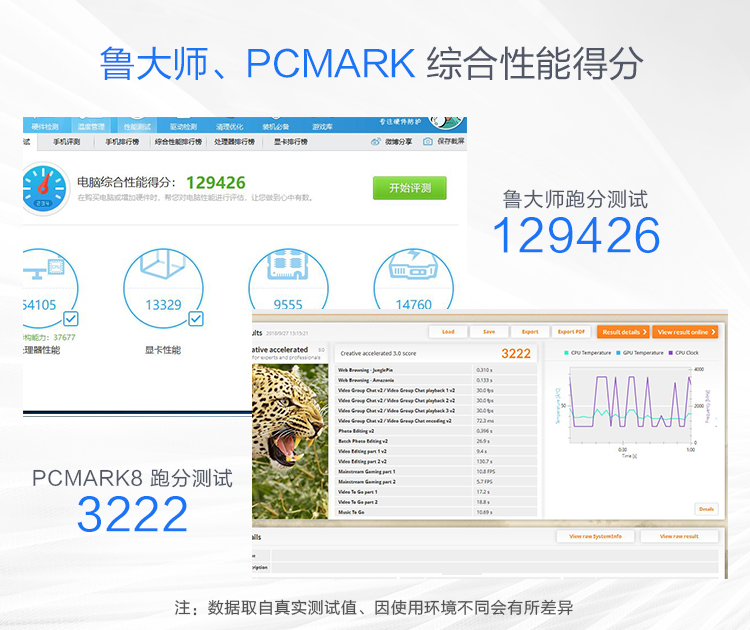Image resolution: width=750 pixels, height=630 pixels.
Task: Click the disk drive icon
Action: (x=414, y=264)
